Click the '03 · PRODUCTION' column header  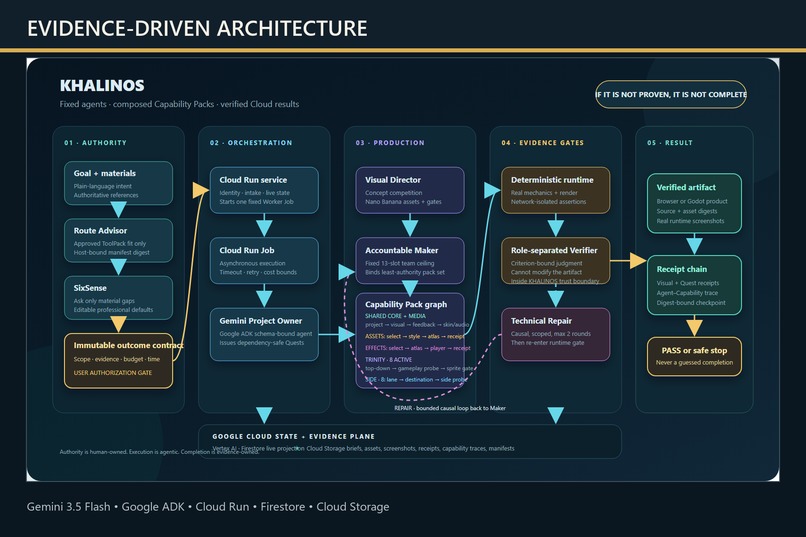pyautogui.click(x=390, y=143)
